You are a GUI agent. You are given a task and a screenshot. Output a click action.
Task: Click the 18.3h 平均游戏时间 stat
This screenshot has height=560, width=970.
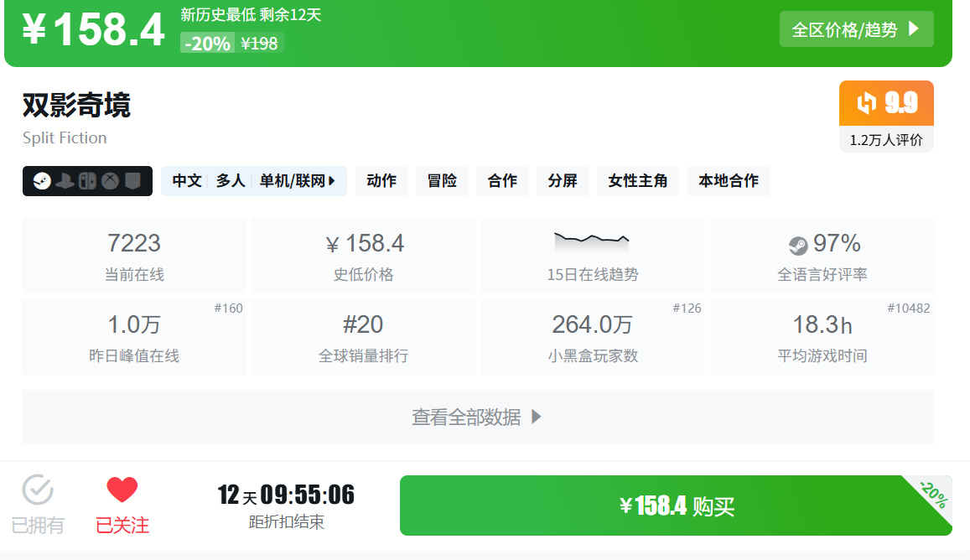pos(822,337)
